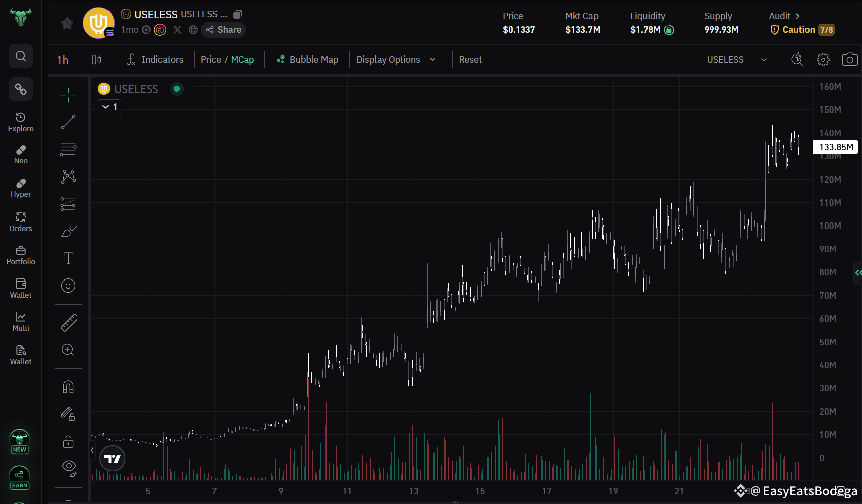The image size is (862, 504).
Task: Open the EARN referral icon
Action: point(20,478)
